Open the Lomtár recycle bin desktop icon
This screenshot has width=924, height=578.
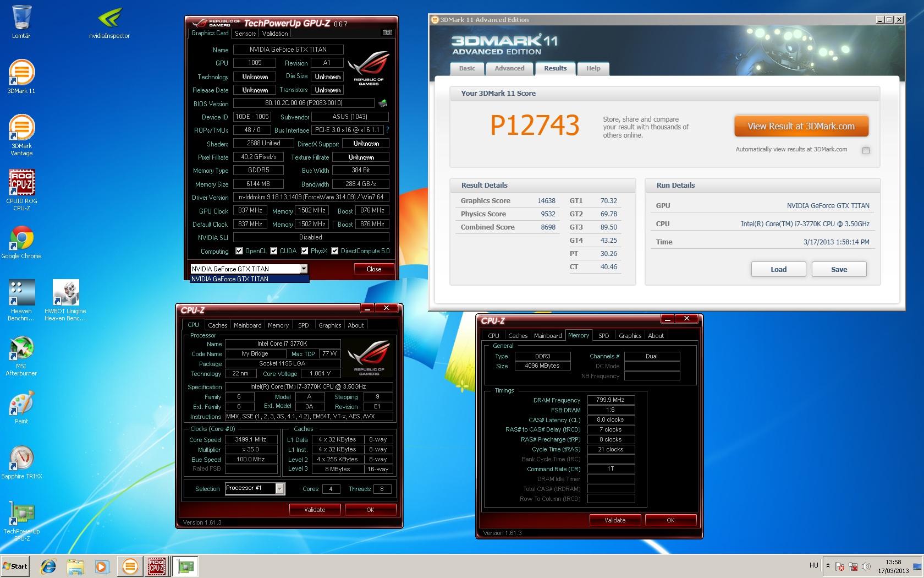21,22
